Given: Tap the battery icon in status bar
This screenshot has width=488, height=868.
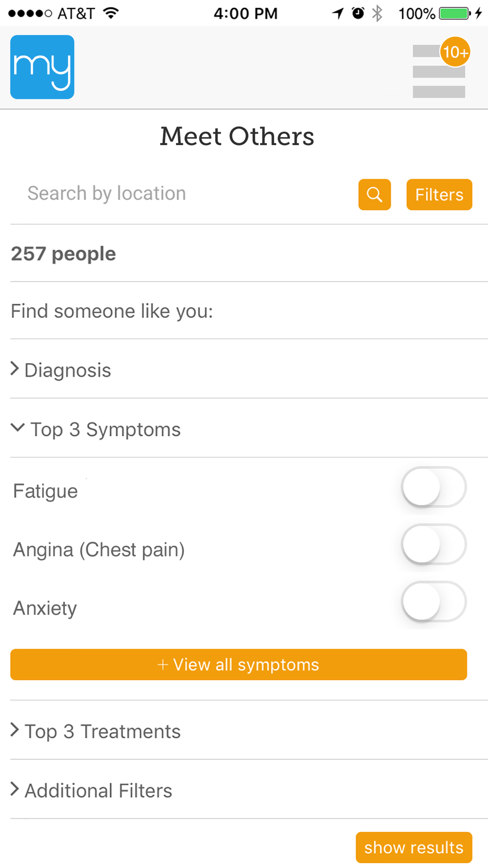Looking at the screenshot, I should pyautogui.click(x=455, y=13).
